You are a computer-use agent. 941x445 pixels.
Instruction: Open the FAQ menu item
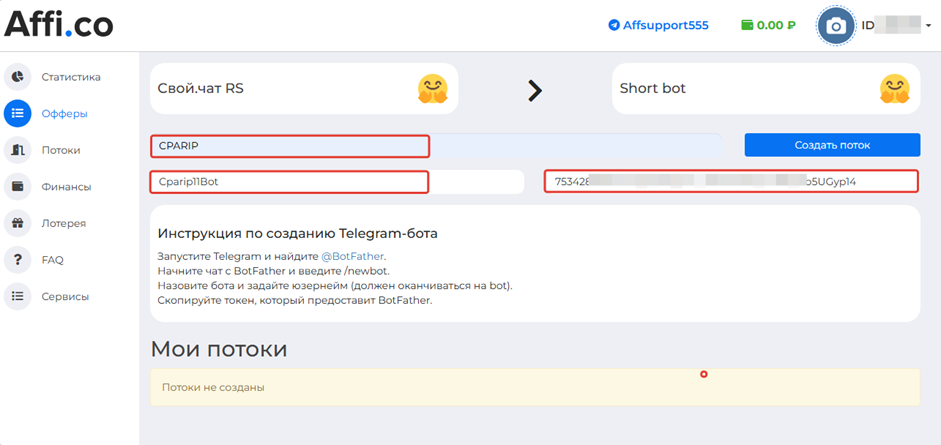[x=52, y=260]
